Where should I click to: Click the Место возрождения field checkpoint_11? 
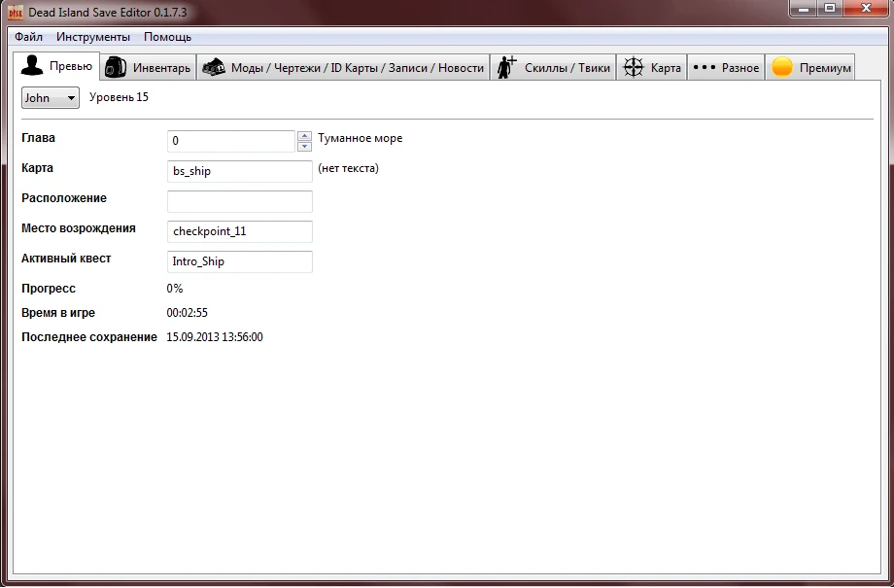[239, 231]
